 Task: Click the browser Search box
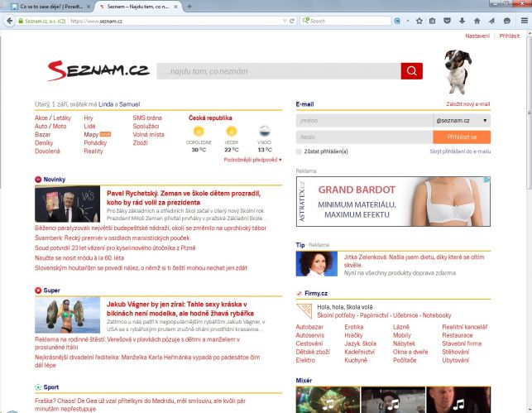point(345,21)
